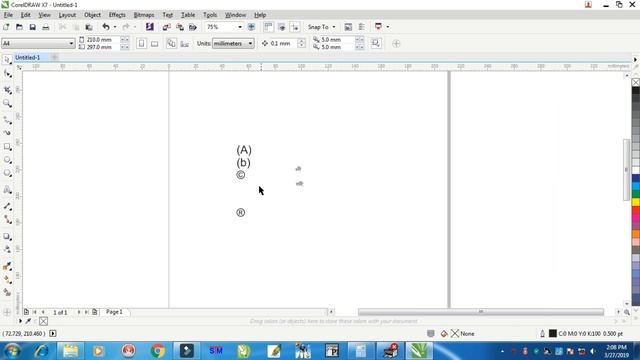Pick the Artistic Media tool
The width and height of the screenshot is (640, 360).
[x=7, y=133]
